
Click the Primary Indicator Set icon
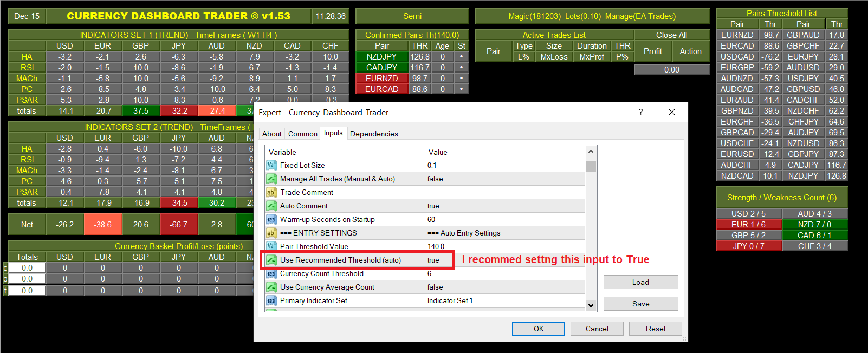pos(271,300)
